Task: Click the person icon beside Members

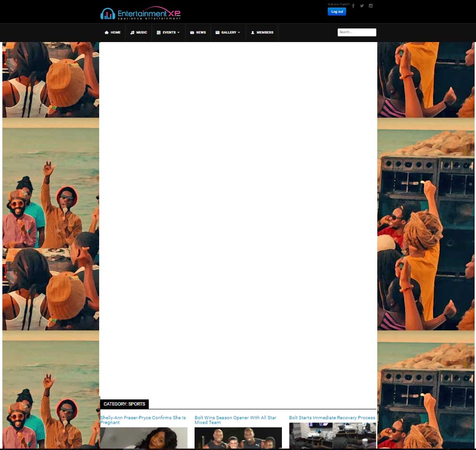Action: [x=253, y=33]
